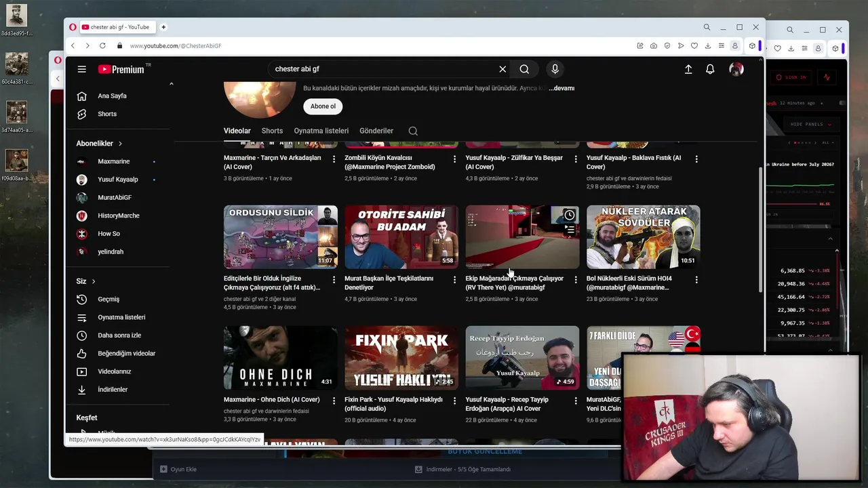
Task: Open the account avatar menu
Action: (736, 69)
